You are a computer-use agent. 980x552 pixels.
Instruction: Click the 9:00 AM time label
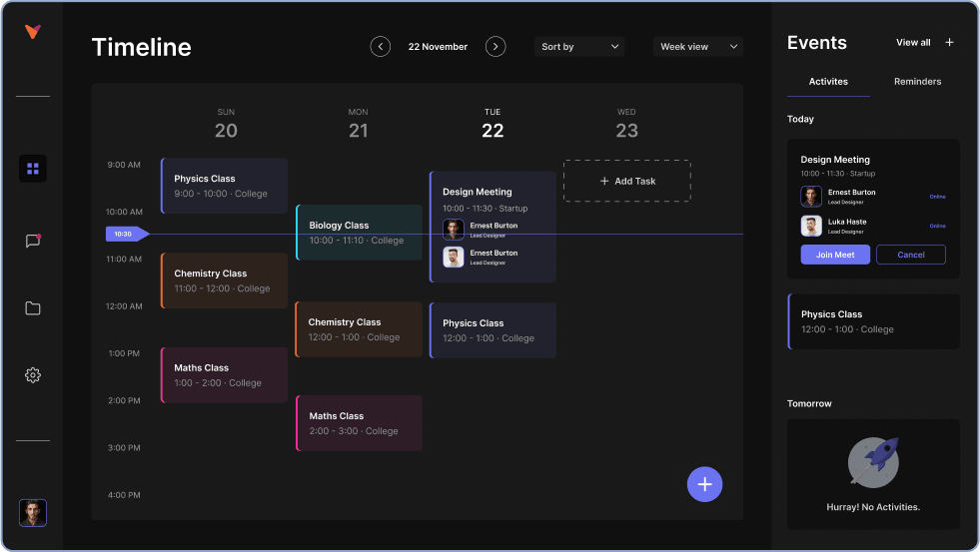coord(124,165)
